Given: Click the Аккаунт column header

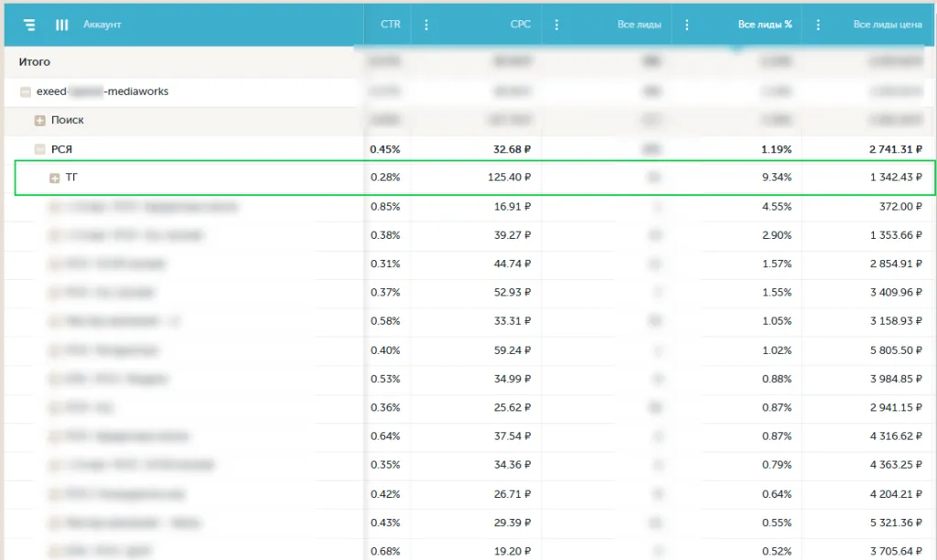Looking at the screenshot, I should [102, 25].
